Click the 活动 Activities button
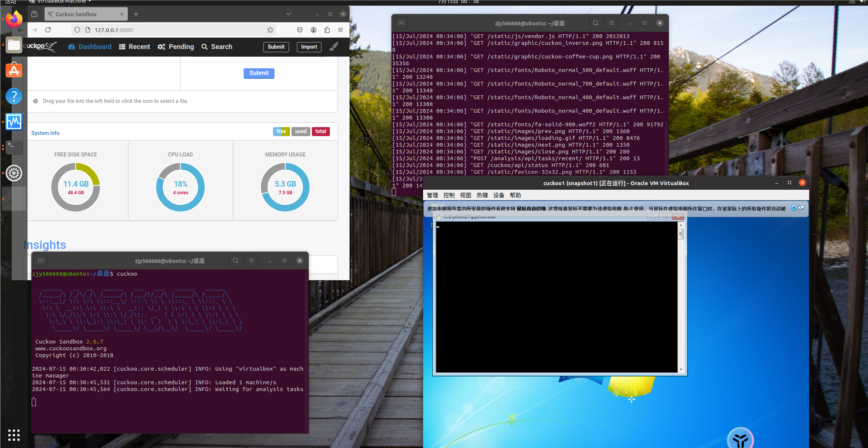The width and height of the screenshot is (868, 448). coord(11,2)
